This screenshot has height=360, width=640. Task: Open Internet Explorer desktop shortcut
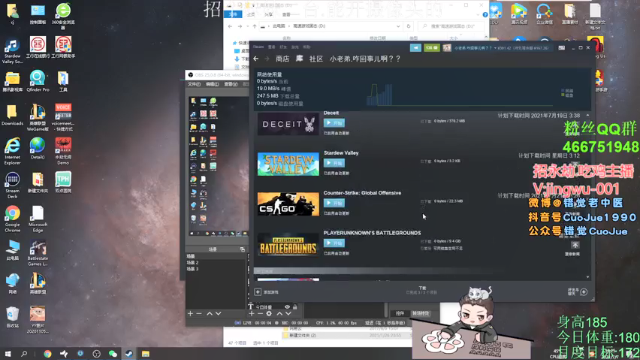[x=12, y=151]
